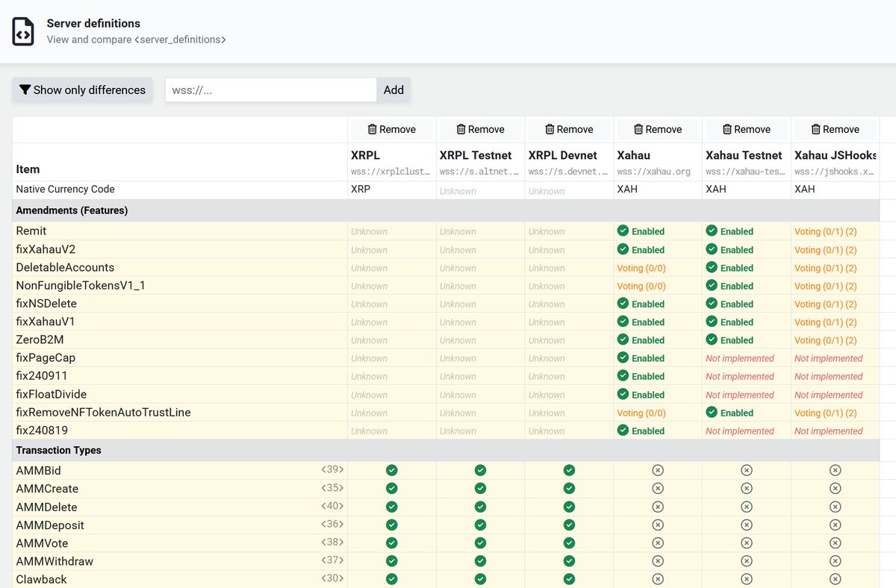Screen dimensions: 896x588
Task: Toggle Show only differences filter
Action: tap(82, 90)
